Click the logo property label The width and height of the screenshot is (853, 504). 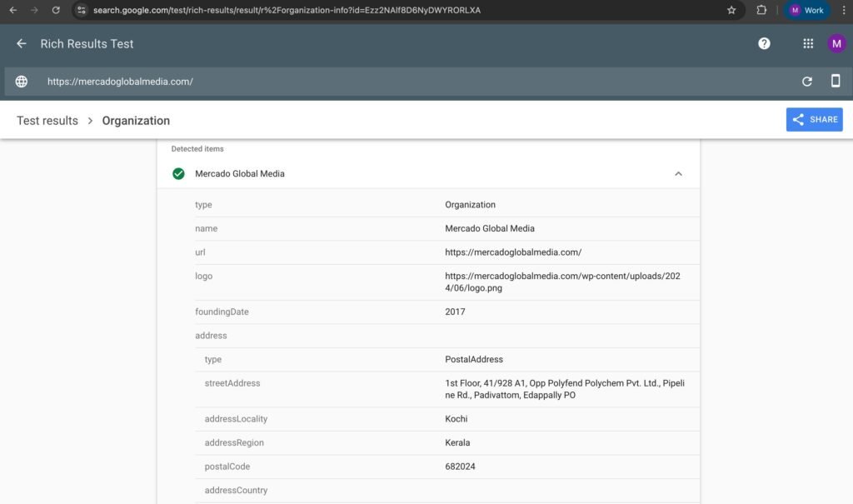coord(204,276)
